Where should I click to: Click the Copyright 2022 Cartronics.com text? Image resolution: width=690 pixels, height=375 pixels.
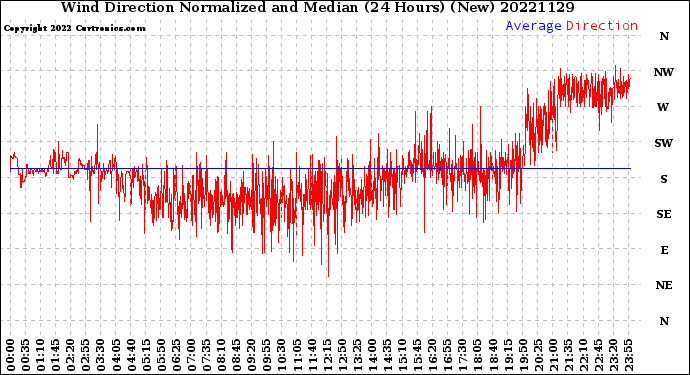pos(74,29)
